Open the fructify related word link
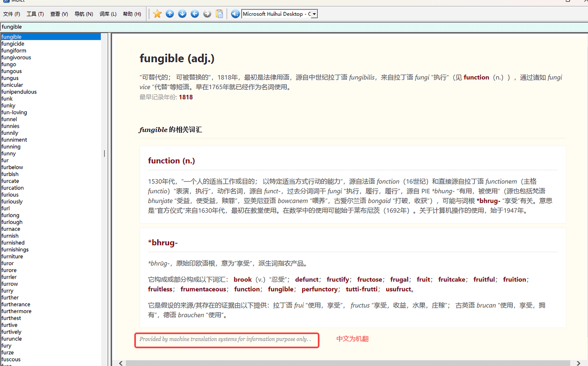588x366 pixels. click(x=338, y=279)
